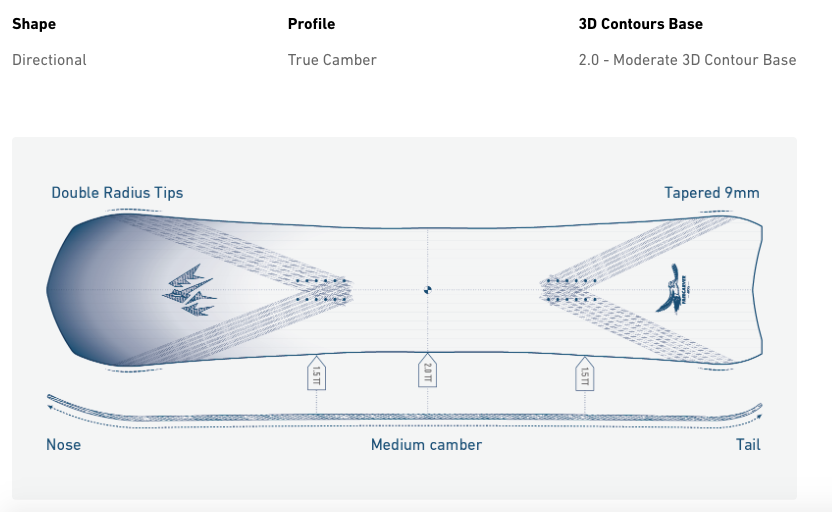Click the center 2.0 TT marker tag

pyautogui.click(x=427, y=370)
